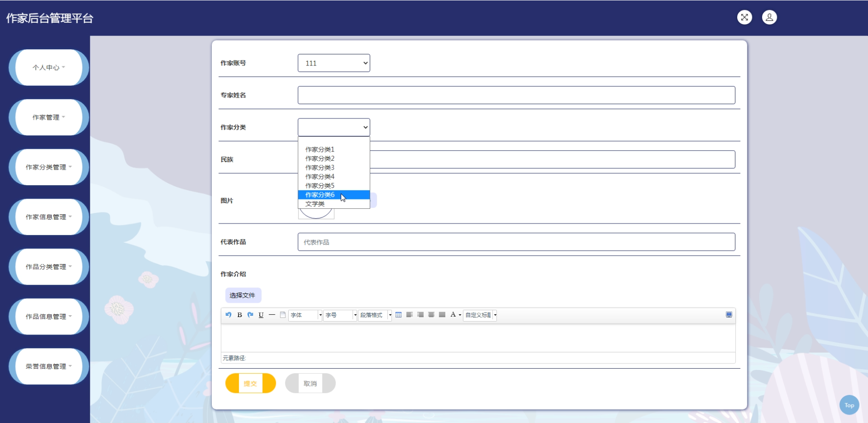The image size is (868, 423).
Task: Center align text in editor
Action: (431, 315)
